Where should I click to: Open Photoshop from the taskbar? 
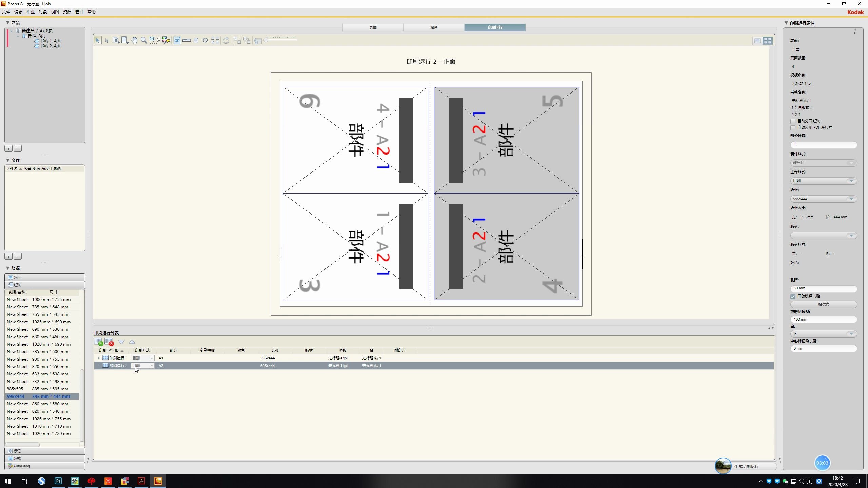(x=58, y=481)
